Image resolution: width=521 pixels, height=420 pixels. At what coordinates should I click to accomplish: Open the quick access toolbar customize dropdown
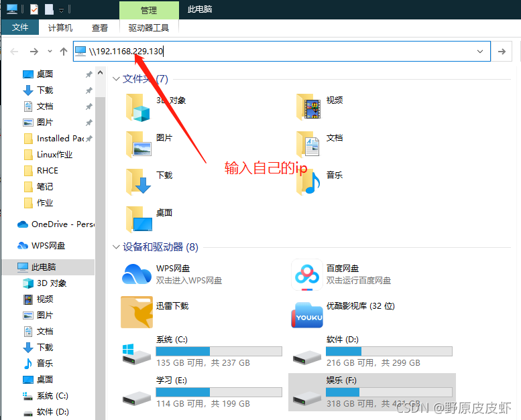pyautogui.click(x=61, y=10)
